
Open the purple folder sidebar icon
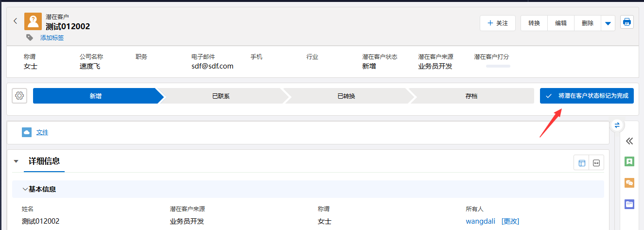[629, 204]
